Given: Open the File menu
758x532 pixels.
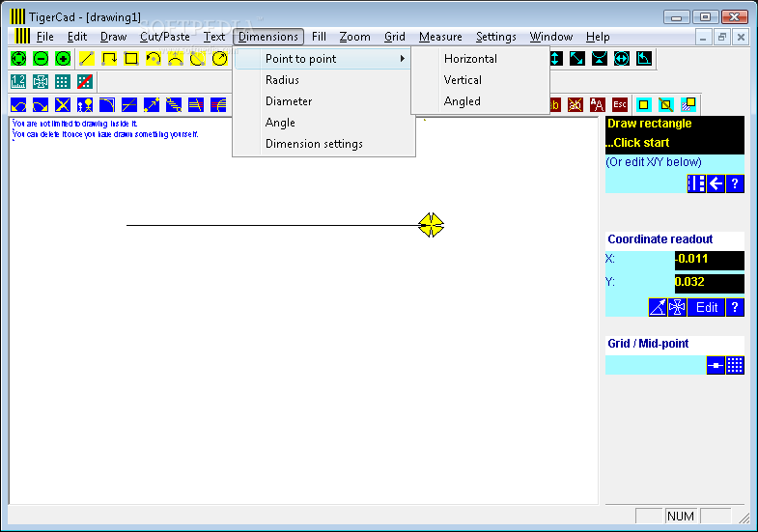Looking at the screenshot, I should coord(45,37).
